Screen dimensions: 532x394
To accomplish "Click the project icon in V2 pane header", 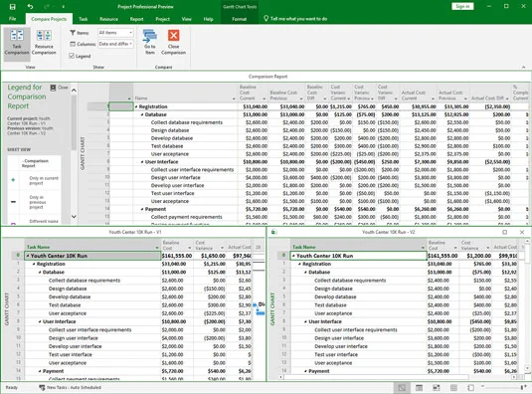I will (273, 232).
